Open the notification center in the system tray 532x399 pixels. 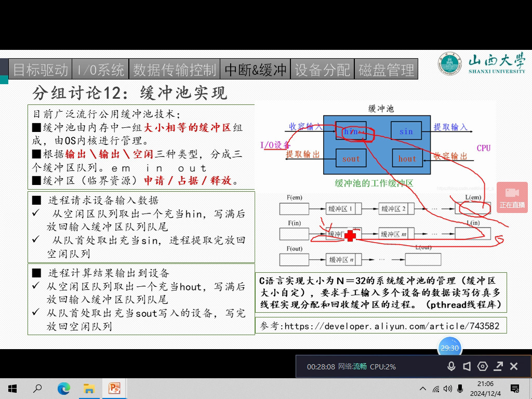[x=516, y=388]
